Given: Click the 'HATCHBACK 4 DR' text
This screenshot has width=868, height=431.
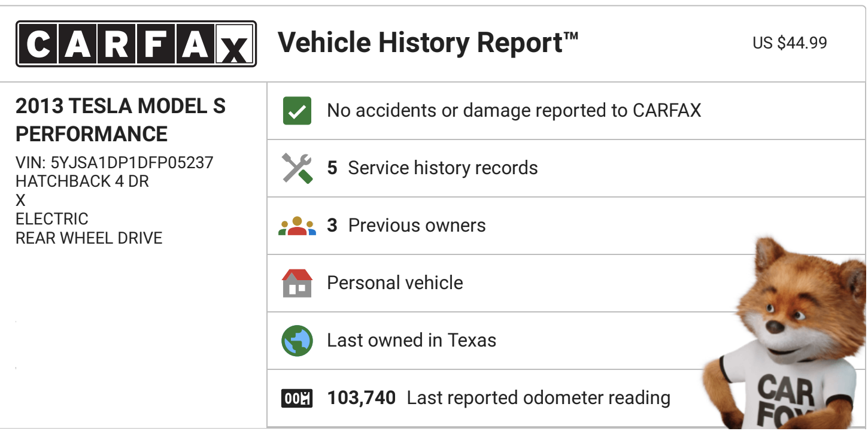Looking at the screenshot, I should tap(82, 181).
